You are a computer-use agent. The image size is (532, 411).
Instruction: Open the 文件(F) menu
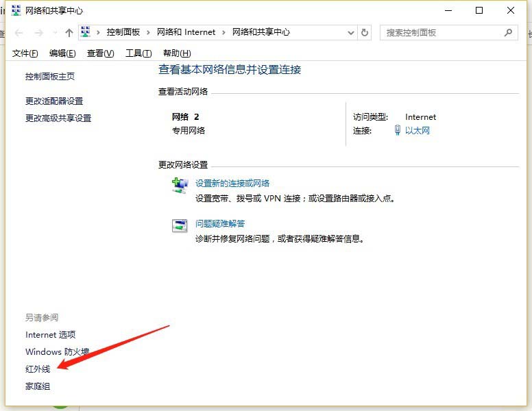click(x=25, y=53)
